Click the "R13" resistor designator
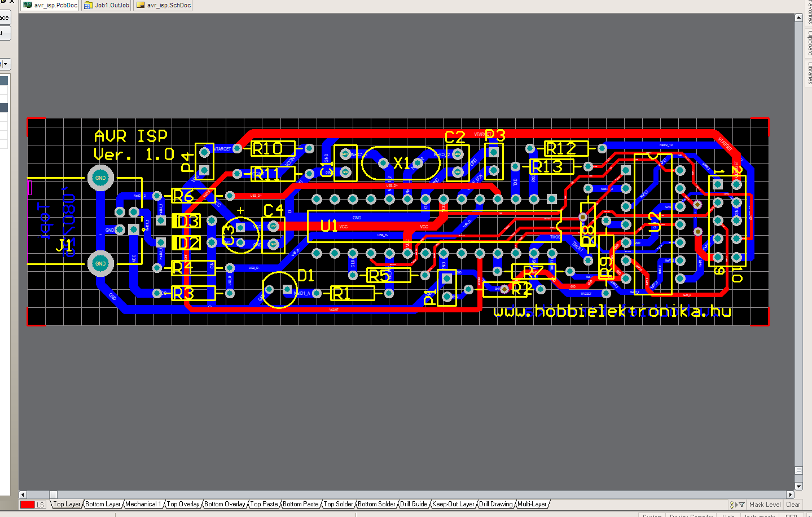This screenshot has width=812, height=517. (x=547, y=167)
